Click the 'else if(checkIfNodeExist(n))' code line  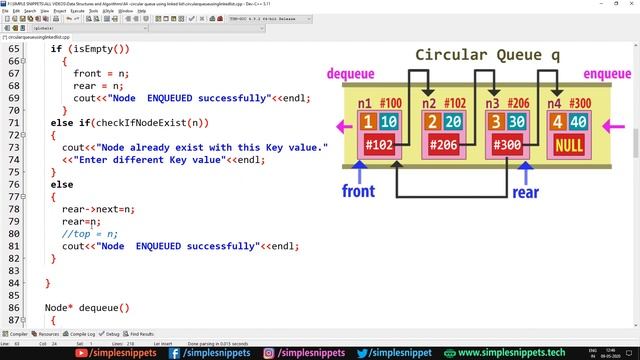[129, 123]
